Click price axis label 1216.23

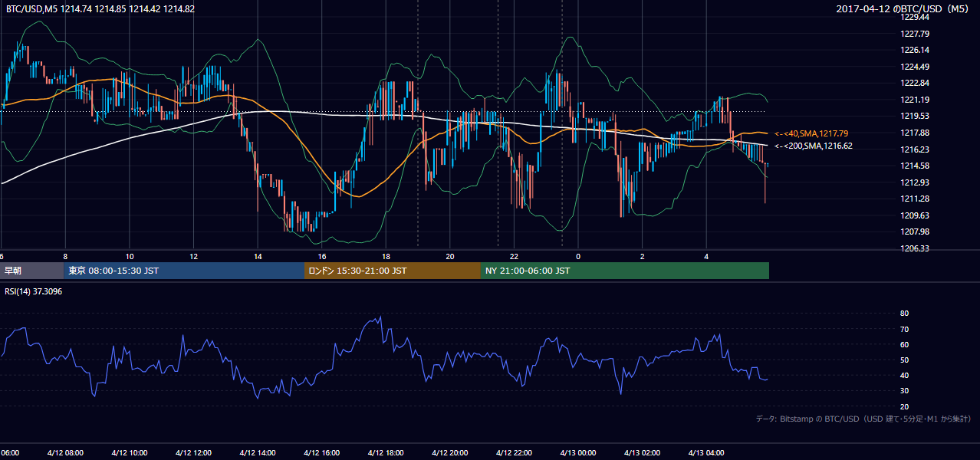tap(916, 149)
